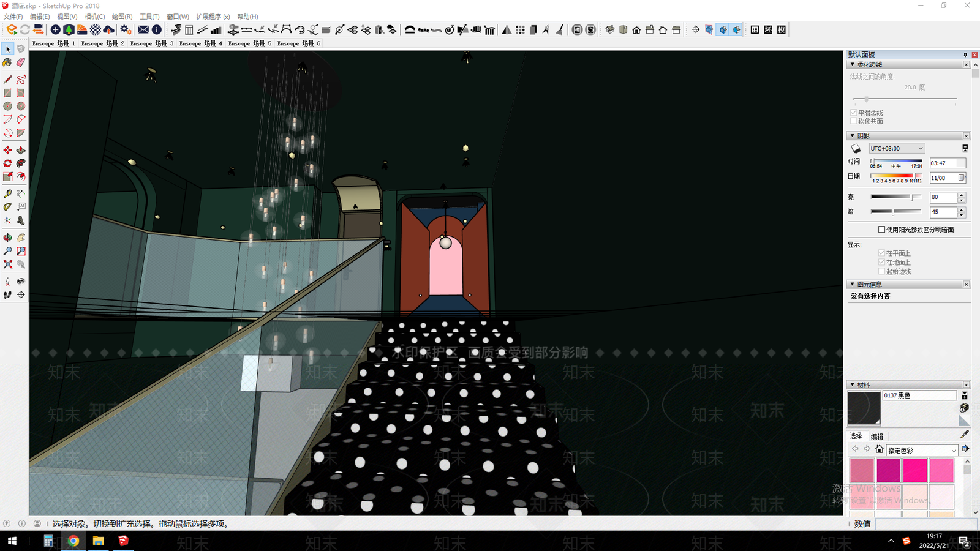
Task: Select the Circle tool
Action: click(7, 106)
